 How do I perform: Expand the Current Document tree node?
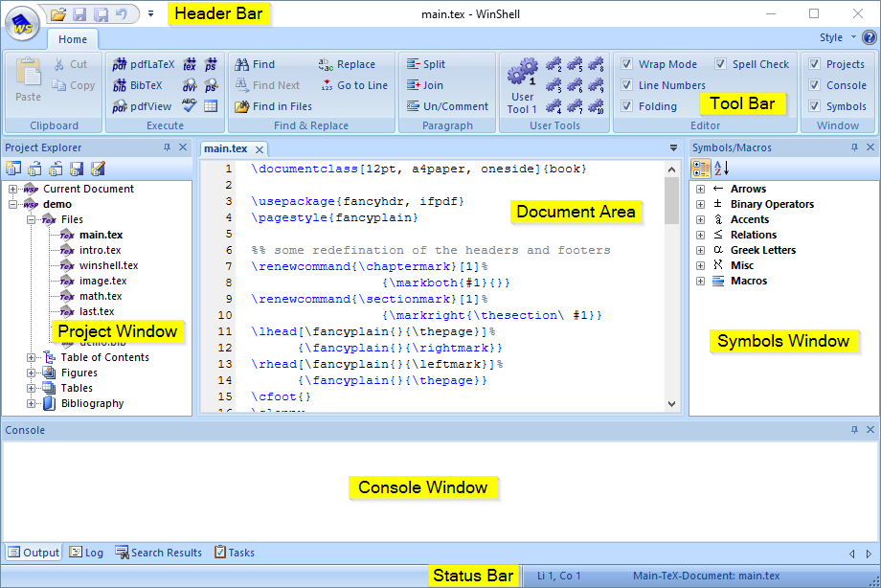pyautogui.click(x=12, y=189)
